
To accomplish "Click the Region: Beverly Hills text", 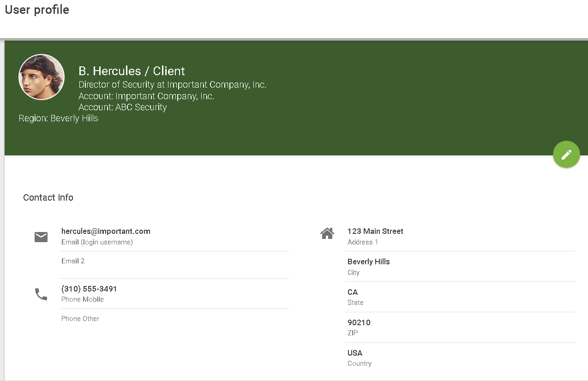I will click(x=58, y=118).
